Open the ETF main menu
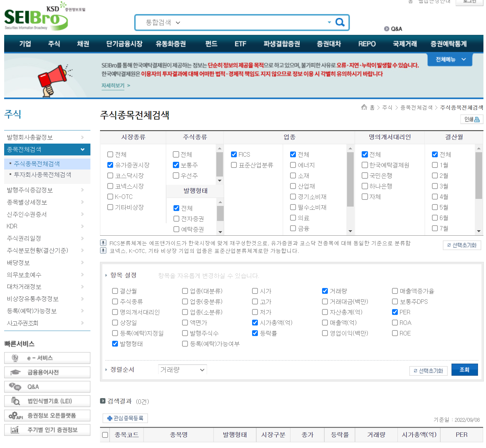The image size is (486, 448). (240, 44)
